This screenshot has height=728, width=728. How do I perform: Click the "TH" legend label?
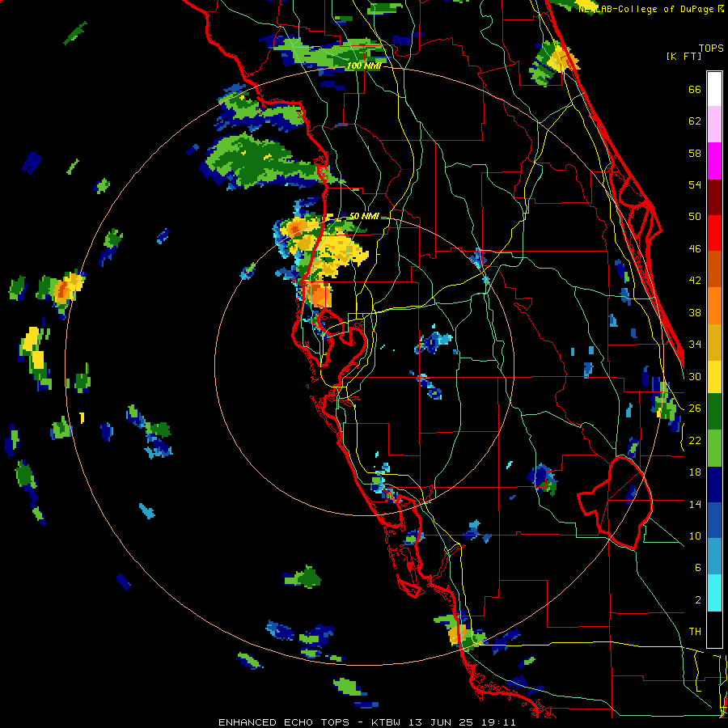[695, 632]
